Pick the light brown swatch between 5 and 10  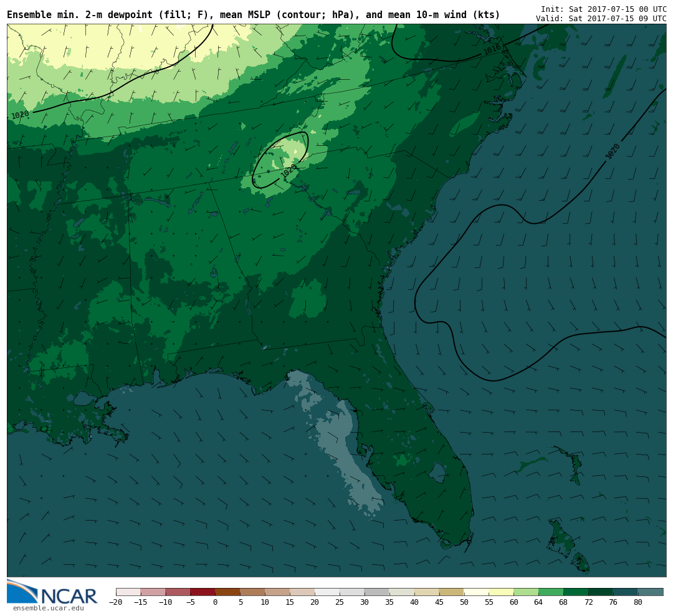(253, 592)
